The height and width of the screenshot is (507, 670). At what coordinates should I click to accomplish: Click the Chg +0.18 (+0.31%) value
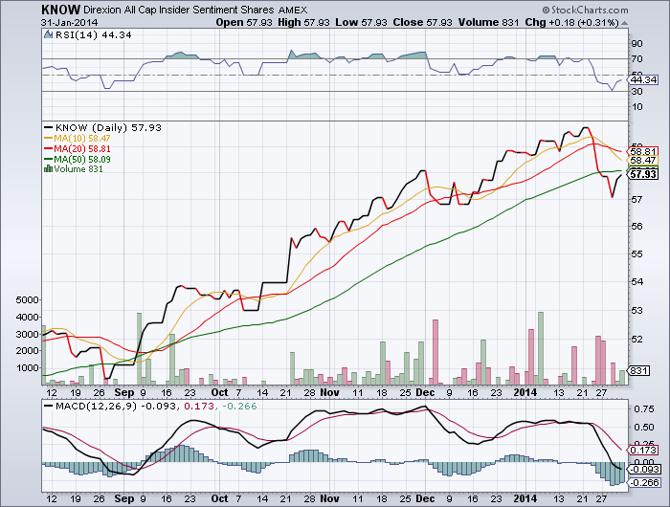tap(572, 22)
